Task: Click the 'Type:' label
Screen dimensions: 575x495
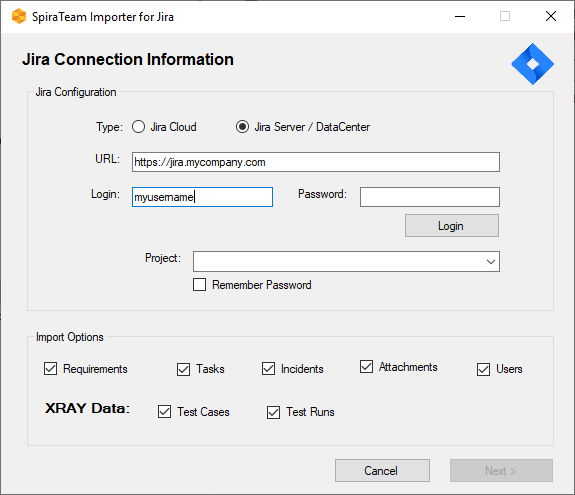Action: tap(109, 127)
